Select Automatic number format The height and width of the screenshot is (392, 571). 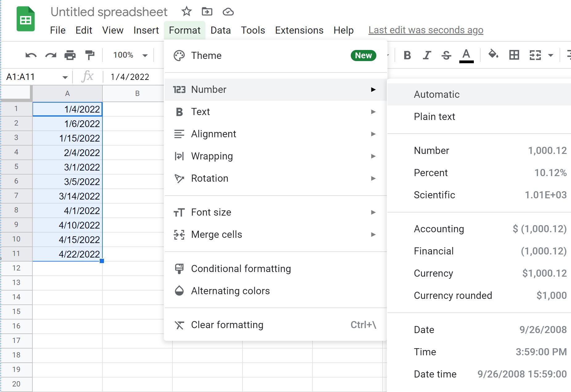coord(479,94)
